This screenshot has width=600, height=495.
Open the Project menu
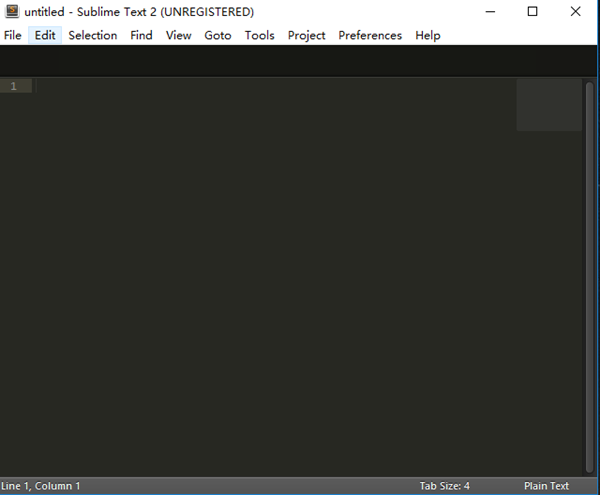306,35
